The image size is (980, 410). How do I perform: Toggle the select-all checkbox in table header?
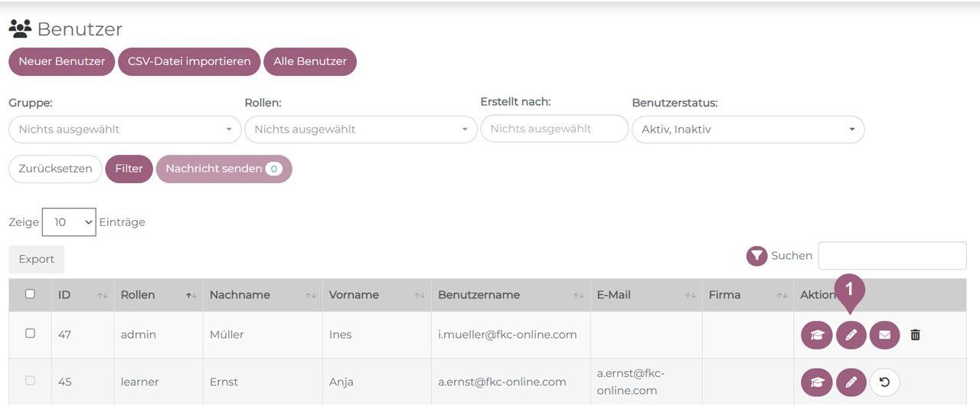30,294
